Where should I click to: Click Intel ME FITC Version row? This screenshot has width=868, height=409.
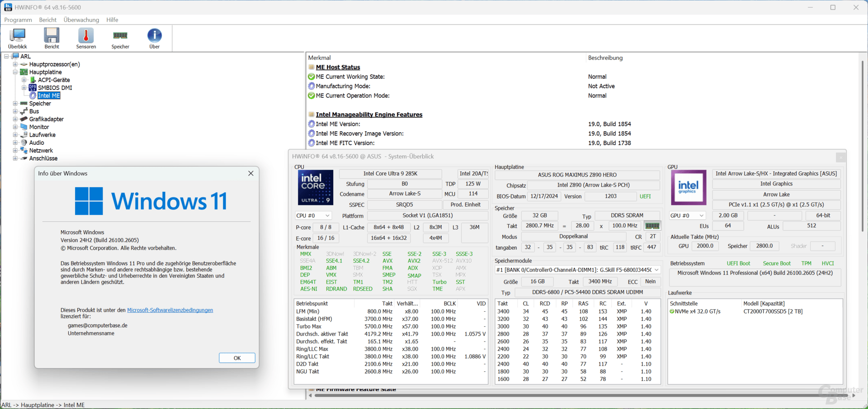(470, 143)
